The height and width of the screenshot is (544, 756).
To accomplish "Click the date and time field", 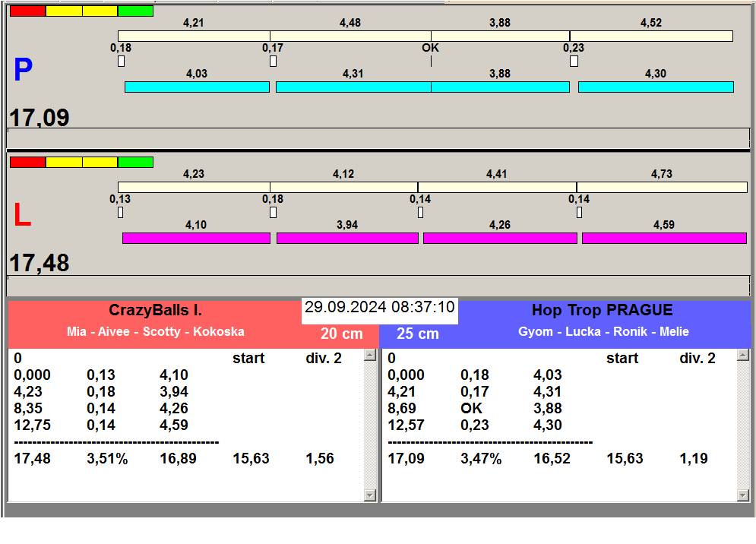I will 379,308.
